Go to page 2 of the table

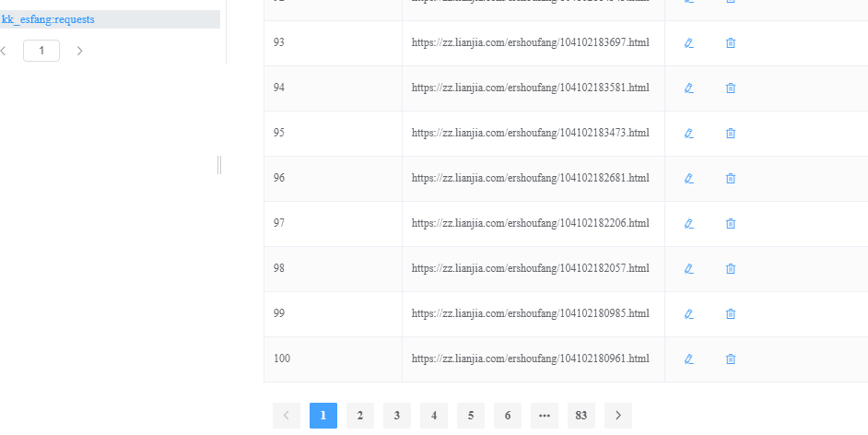(359, 416)
